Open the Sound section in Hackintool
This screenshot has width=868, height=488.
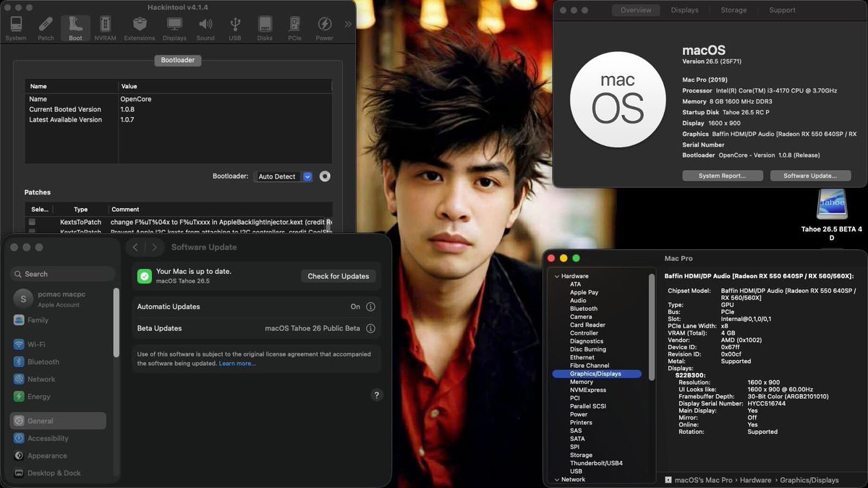click(205, 28)
